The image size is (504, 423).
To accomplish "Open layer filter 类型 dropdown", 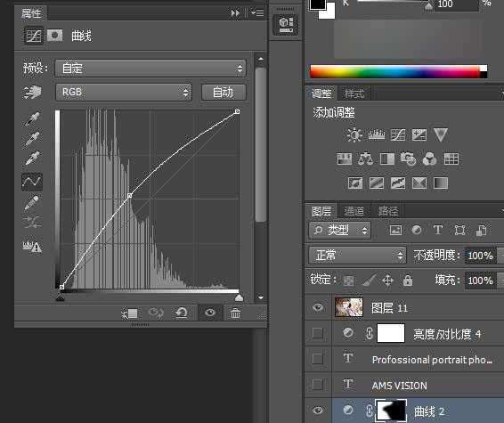I will [340, 230].
